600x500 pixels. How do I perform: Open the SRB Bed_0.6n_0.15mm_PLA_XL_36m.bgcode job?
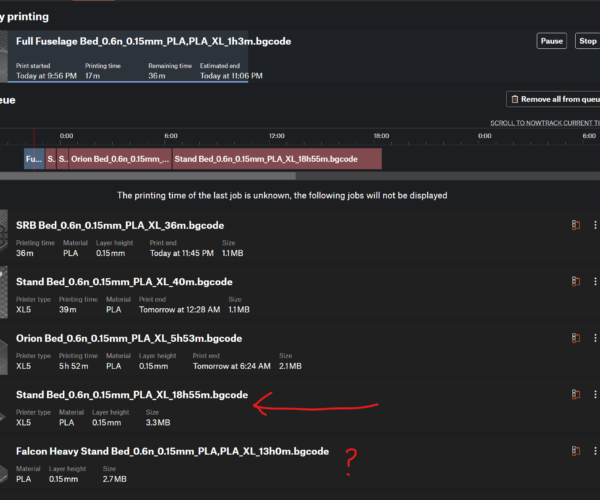coord(120,225)
